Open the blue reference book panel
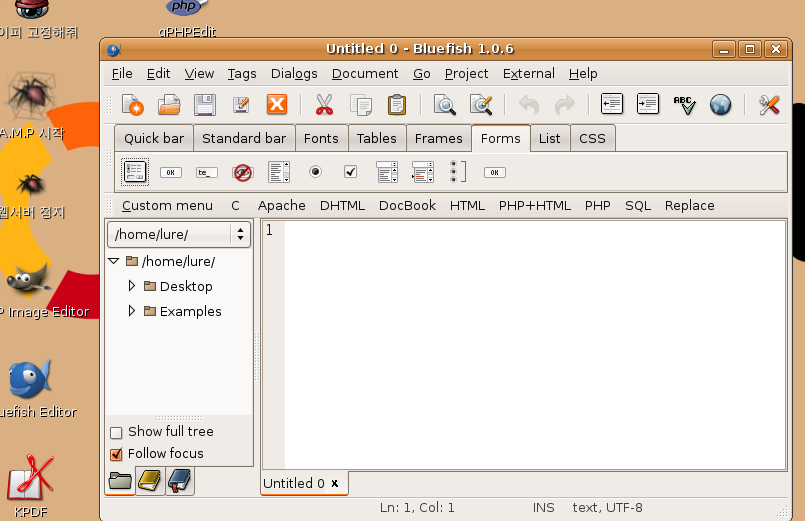 pos(180,482)
